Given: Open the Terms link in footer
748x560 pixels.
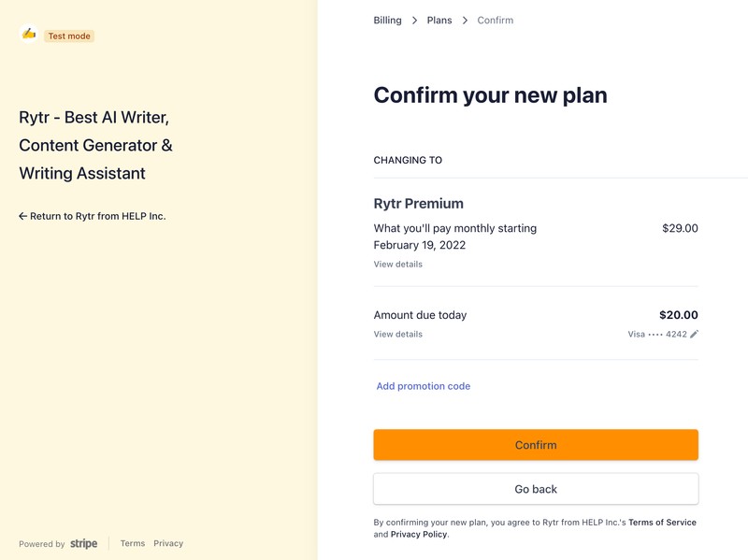Looking at the screenshot, I should click(x=133, y=543).
